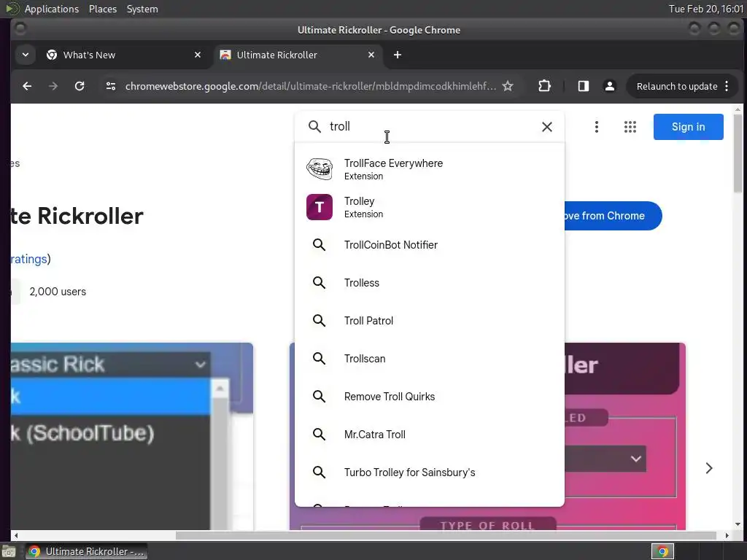The height and width of the screenshot is (560, 747).
Task: Open the Applications menu
Action: [52, 9]
